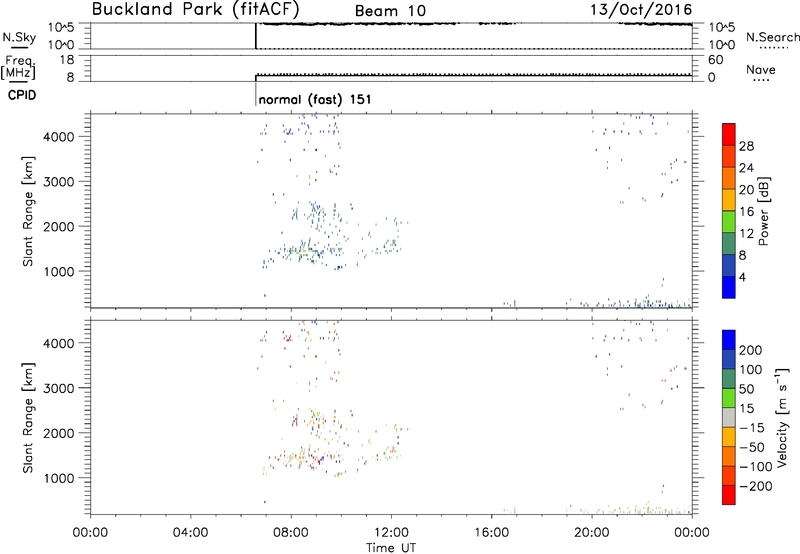This screenshot has height=554, width=800.
Task: Click the Power colorbar label '4'
Action: click(x=742, y=277)
